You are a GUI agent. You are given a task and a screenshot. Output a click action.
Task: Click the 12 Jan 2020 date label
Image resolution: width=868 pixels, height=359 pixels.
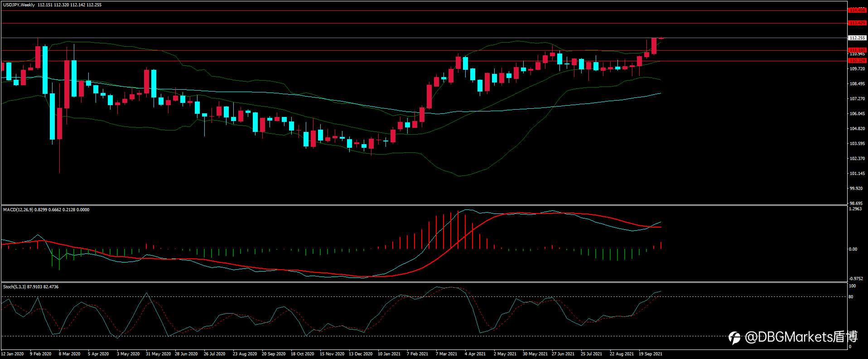click(x=12, y=354)
